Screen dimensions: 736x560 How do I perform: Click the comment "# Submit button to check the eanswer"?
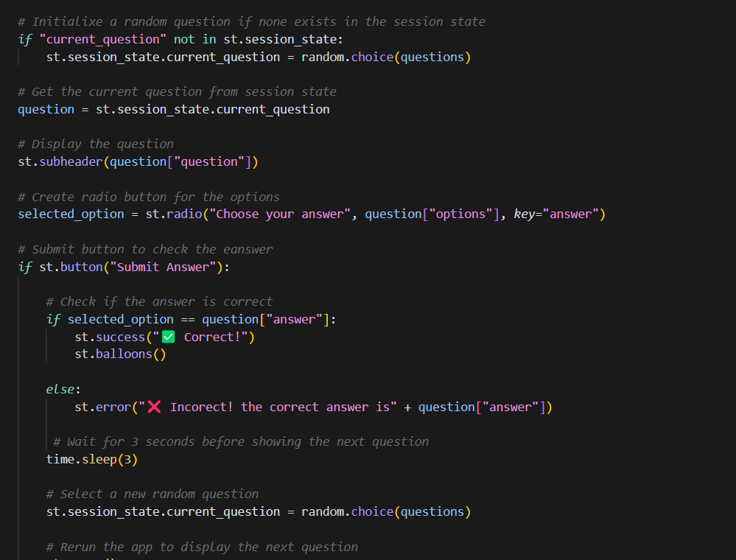click(145, 249)
